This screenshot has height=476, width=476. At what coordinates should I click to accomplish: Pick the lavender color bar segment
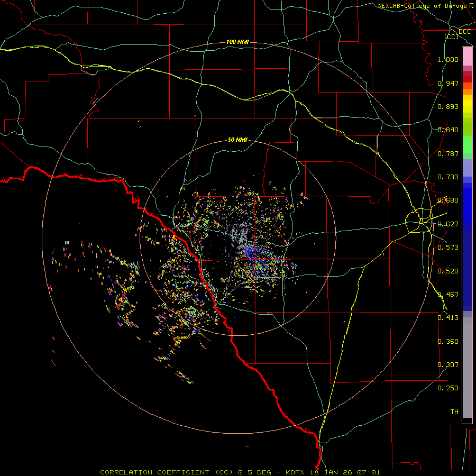pyautogui.click(x=467, y=168)
